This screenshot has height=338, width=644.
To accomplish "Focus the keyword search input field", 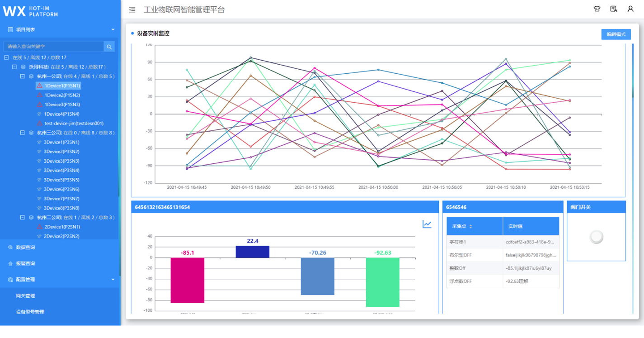I will 53,47.
